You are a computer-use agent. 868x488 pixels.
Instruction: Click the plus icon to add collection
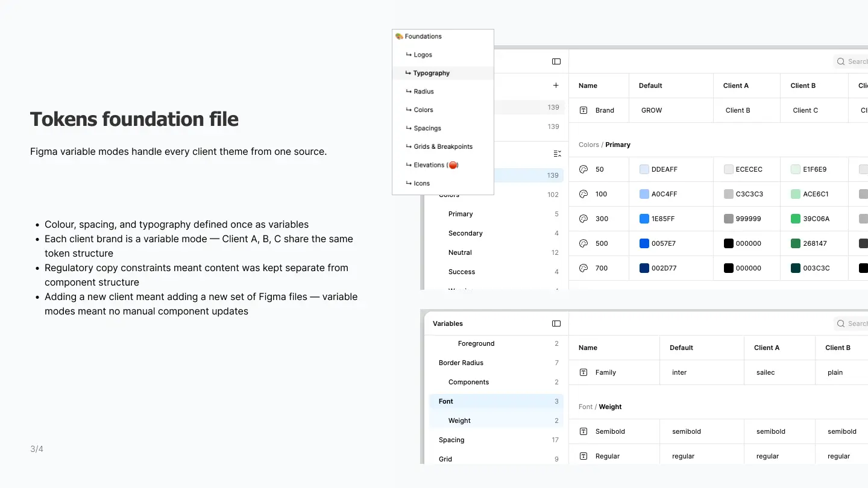tap(556, 86)
